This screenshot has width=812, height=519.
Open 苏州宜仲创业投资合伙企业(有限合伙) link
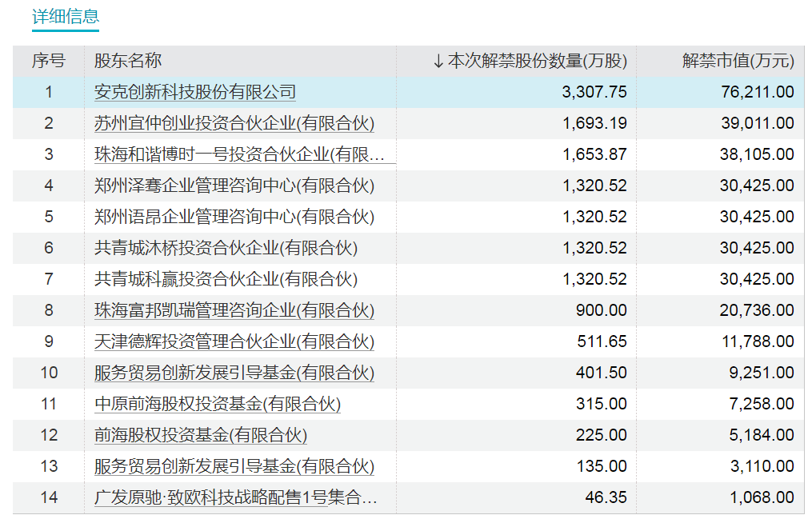point(234,123)
